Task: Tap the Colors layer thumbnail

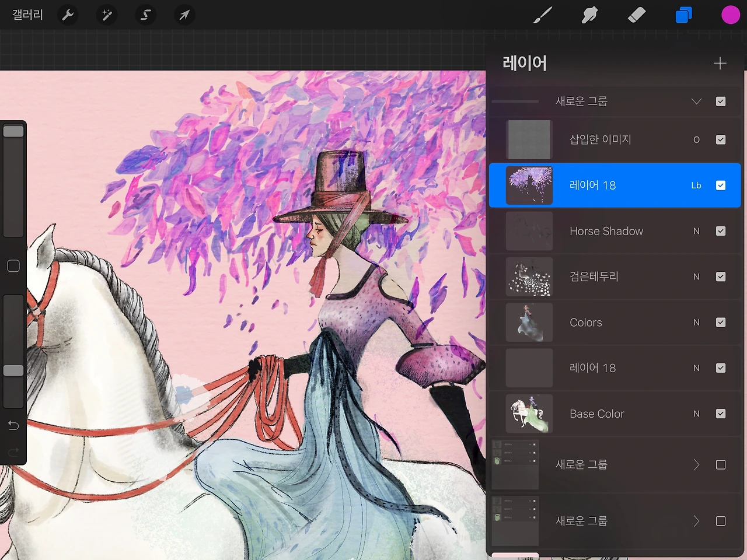Action: pos(529,323)
